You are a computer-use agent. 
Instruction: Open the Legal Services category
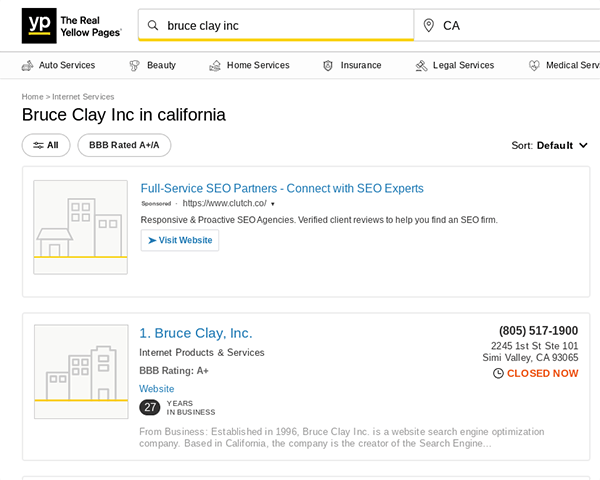pyautogui.click(x=455, y=65)
